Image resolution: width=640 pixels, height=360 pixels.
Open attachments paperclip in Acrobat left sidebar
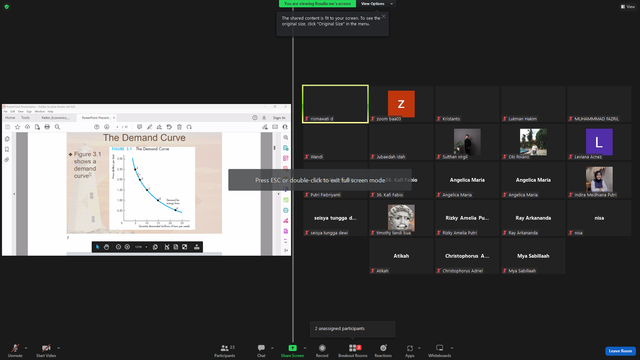point(7,160)
